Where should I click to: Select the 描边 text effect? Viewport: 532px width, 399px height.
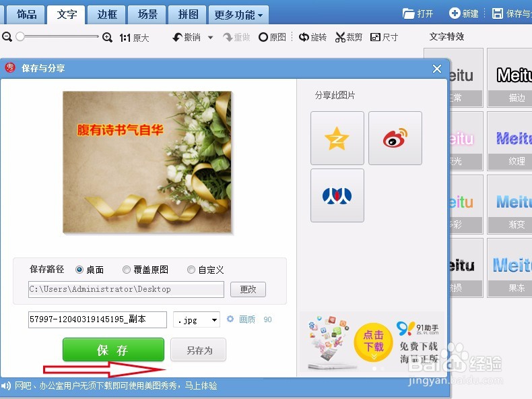click(x=510, y=78)
